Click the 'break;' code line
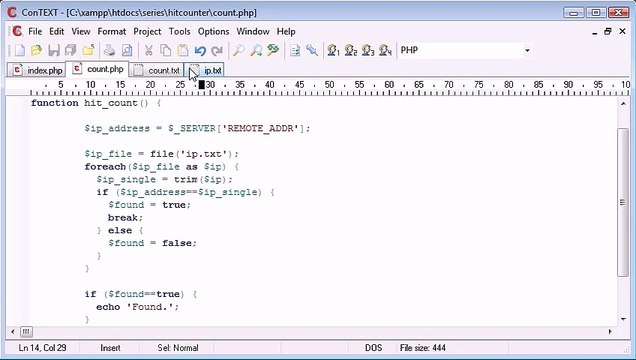The height and width of the screenshot is (360, 636). tap(125, 218)
